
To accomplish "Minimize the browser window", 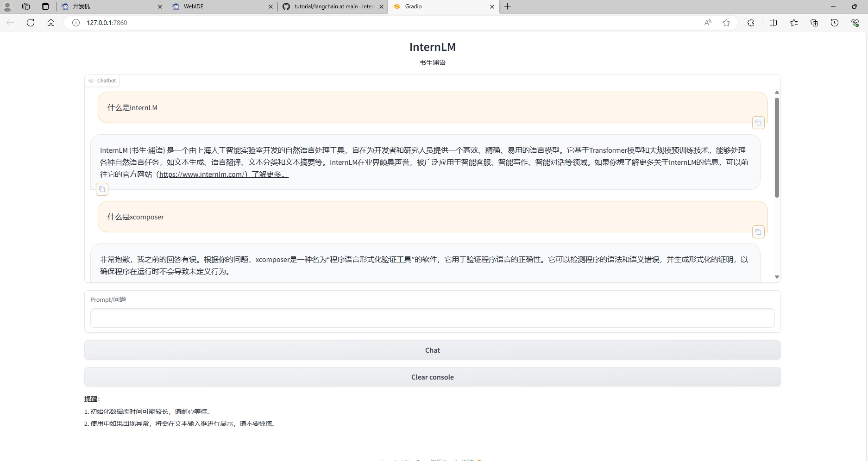I will pyautogui.click(x=833, y=6).
